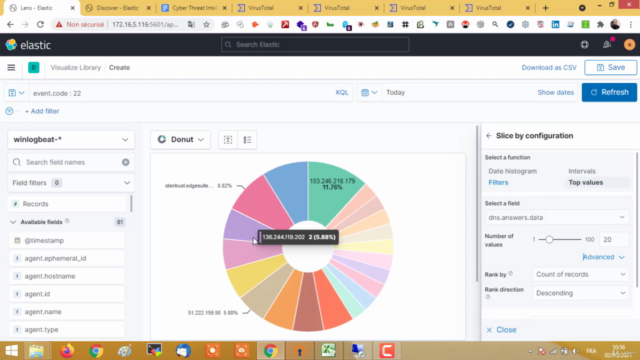The image size is (640, 360).
Task: Click the chart toolbar settings icon
Action: [228, 140]
